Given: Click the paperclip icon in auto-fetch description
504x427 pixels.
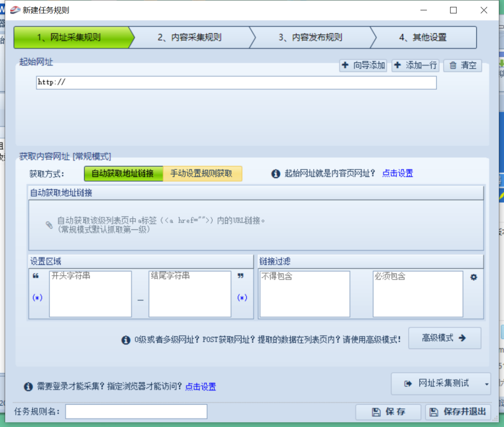Looking at the screenshot, I should 49,225.
